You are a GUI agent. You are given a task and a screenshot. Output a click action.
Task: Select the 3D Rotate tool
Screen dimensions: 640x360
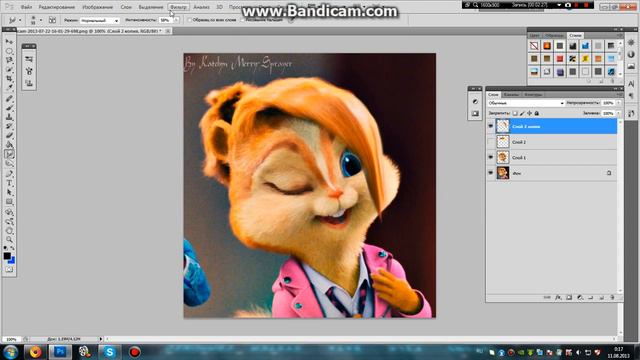click(9, 212)
